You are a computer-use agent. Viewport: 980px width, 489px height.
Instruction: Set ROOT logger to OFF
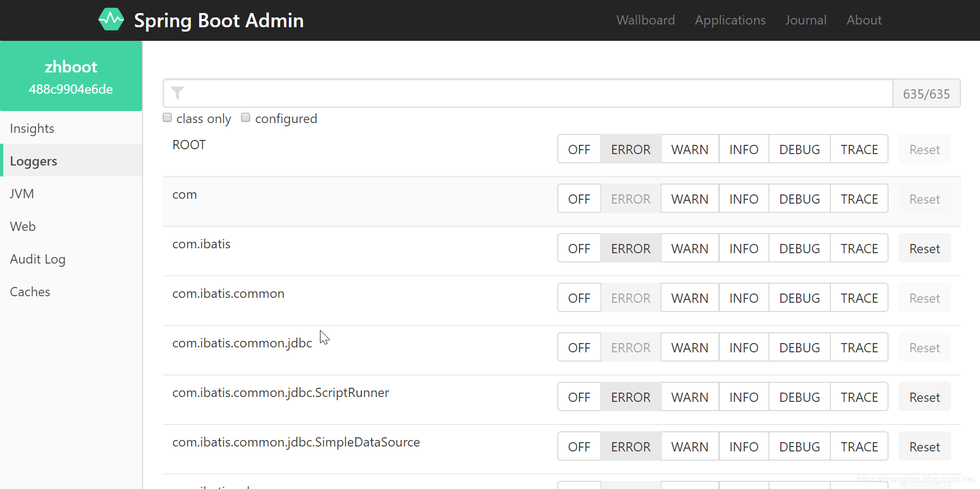[x=579, y=149]
